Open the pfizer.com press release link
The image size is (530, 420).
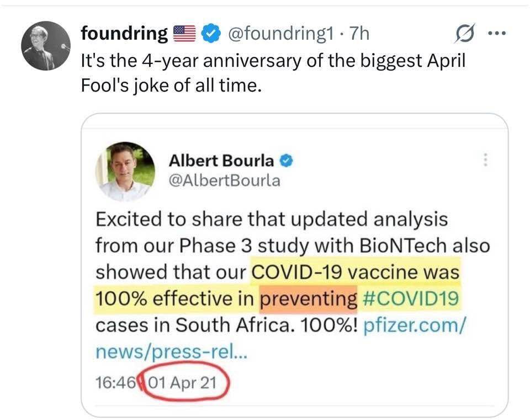point(415,325)
